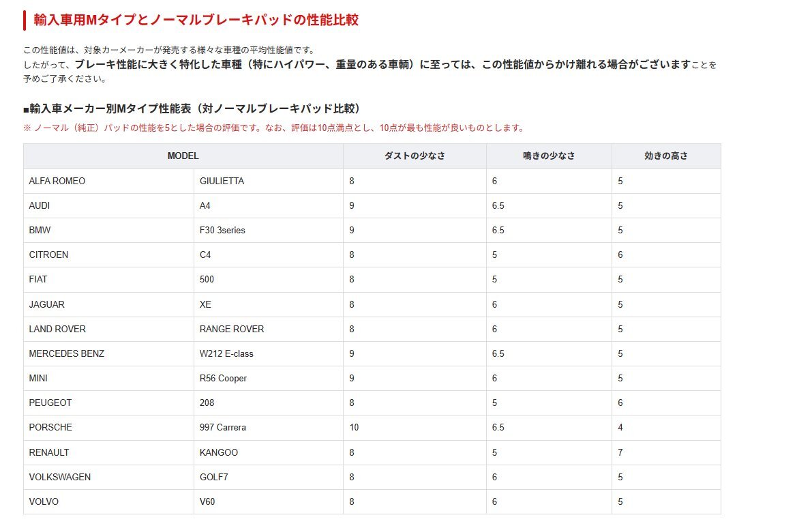Click the R56 Cooper model cell
The height and width of the screenshot is (526, 812).
coord(223,379)
